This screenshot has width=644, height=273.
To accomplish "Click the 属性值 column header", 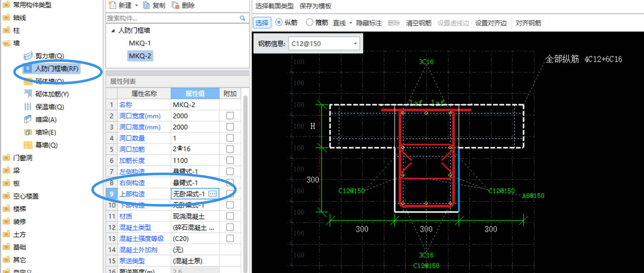I will coord(195,93).
